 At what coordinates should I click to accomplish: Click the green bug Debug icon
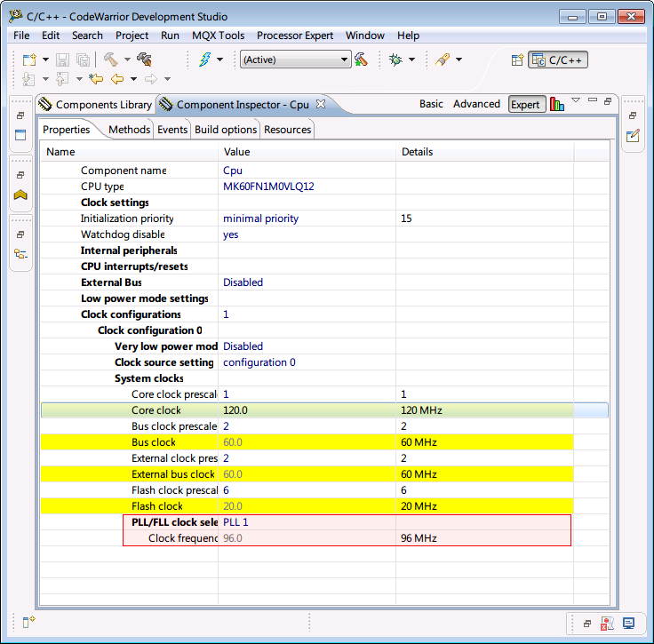pos(395,60)
